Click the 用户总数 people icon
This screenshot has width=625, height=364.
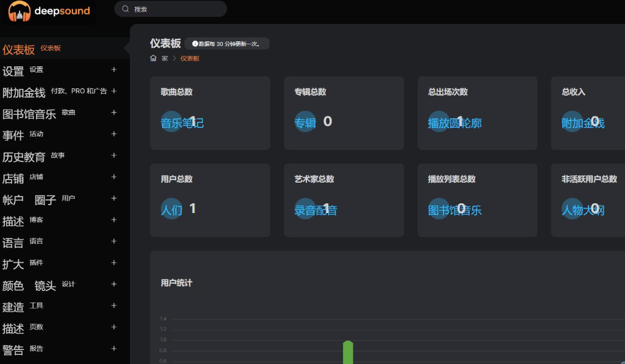click(x=171, y=209)
